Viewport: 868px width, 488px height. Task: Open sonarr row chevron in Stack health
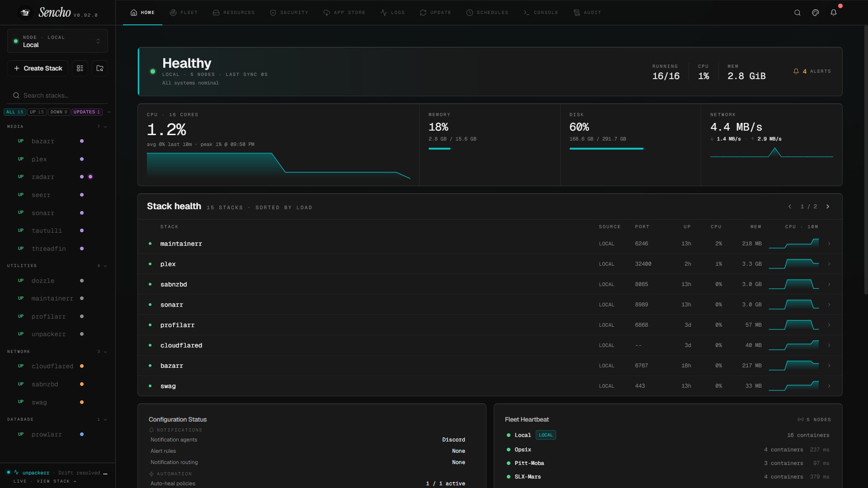coord(829,305)
